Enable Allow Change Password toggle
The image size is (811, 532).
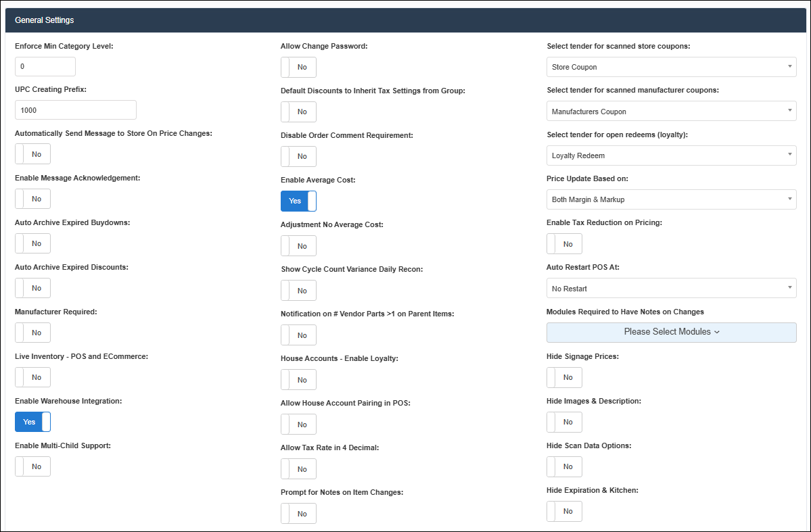(x=298, y=68)
